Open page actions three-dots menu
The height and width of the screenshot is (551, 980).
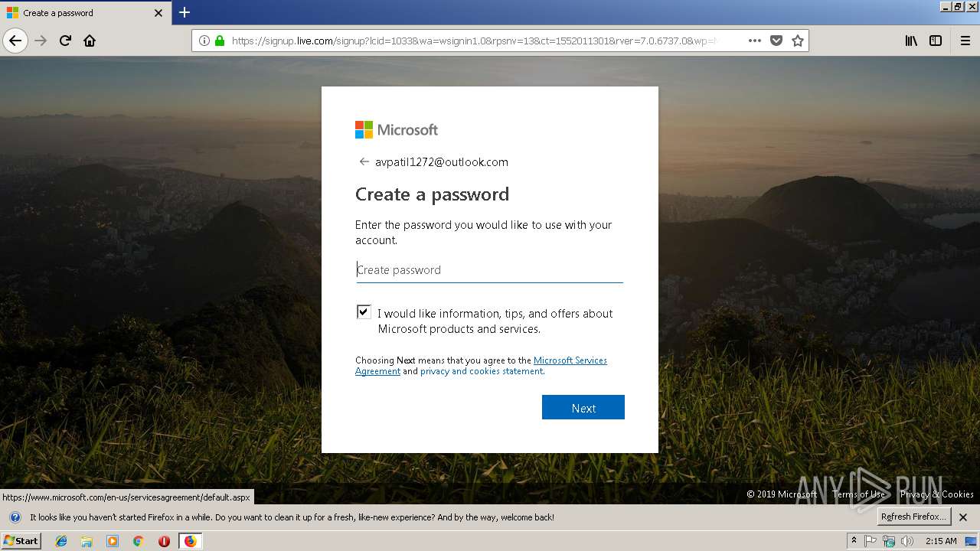755,41
